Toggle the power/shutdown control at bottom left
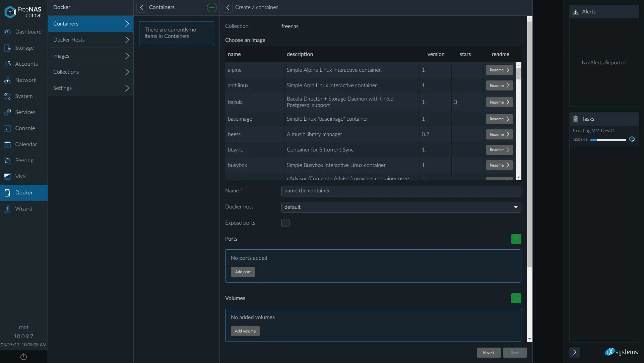Screen dimensions: 644x363 click(x=23, y=357)
